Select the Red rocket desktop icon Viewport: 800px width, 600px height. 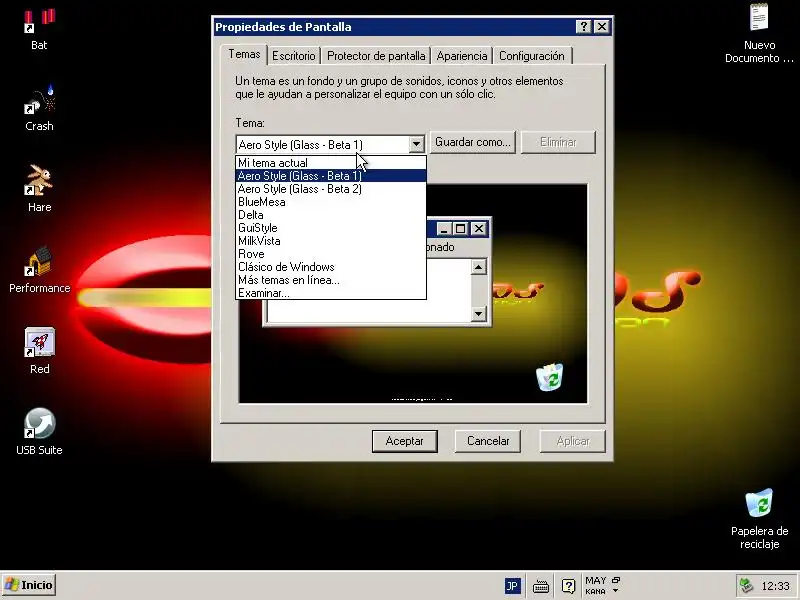click(39, 342)
